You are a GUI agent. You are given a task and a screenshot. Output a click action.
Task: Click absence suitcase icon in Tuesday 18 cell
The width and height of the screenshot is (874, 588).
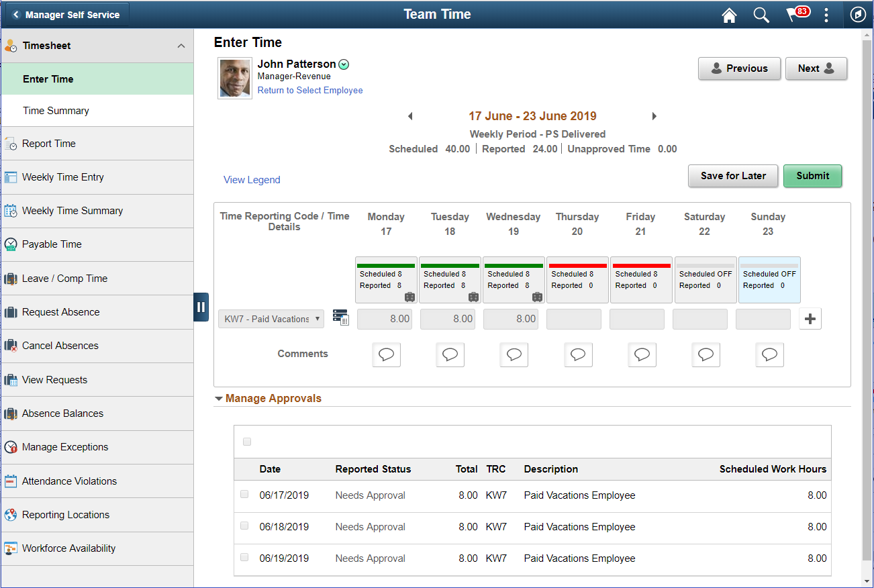click(473, 297)
